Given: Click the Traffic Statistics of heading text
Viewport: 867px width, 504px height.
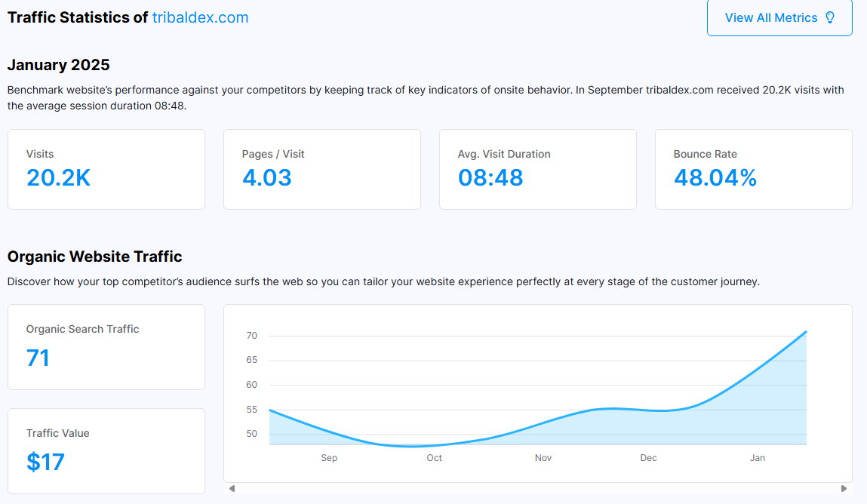Looking at the screenshot, I should click(78, 17).
